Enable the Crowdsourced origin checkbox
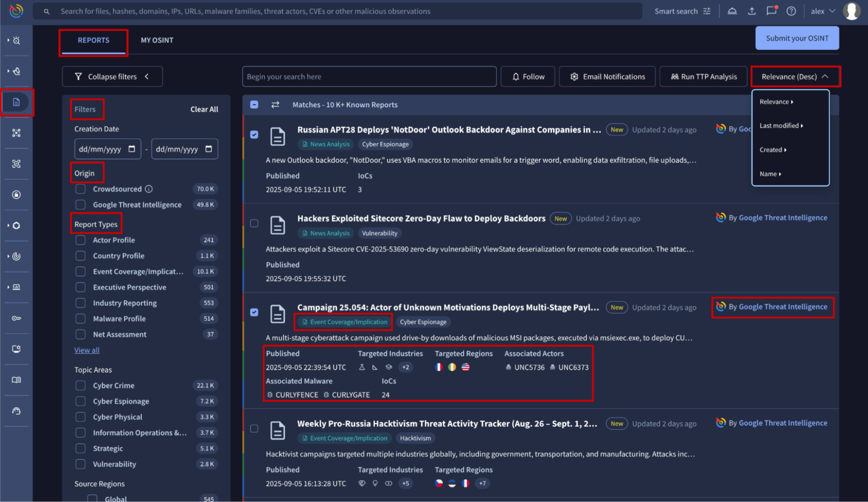 (x=80, y=189)
